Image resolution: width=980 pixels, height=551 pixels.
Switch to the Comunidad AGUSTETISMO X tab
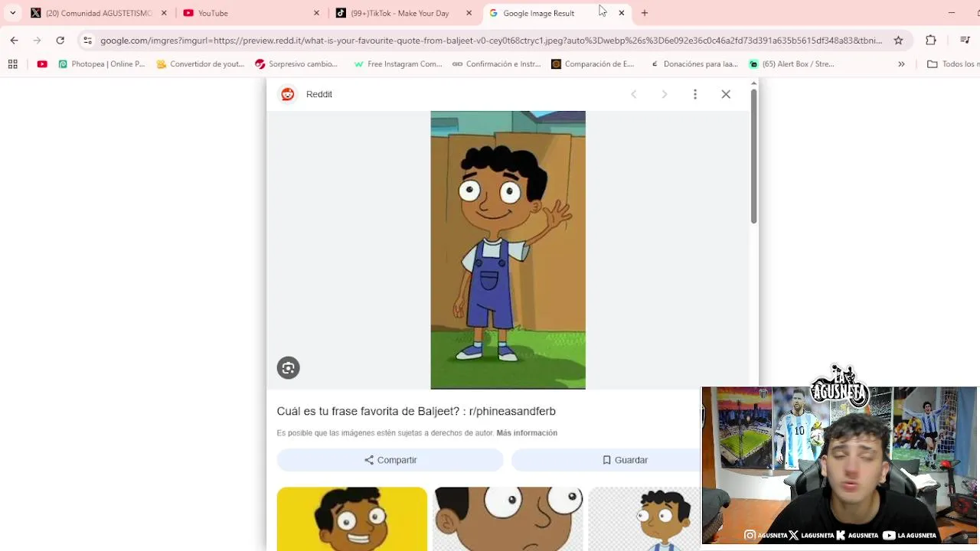pyautogui.click(x=98, y=13)
